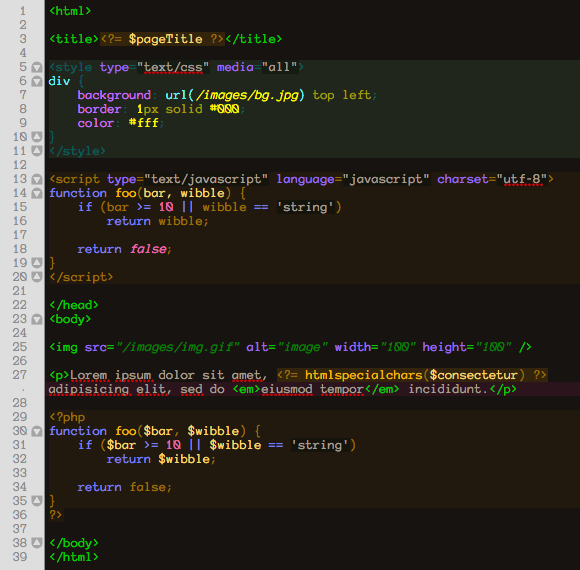
Task: Click the JavaScript function name foo on line 14
Action: 126,193
